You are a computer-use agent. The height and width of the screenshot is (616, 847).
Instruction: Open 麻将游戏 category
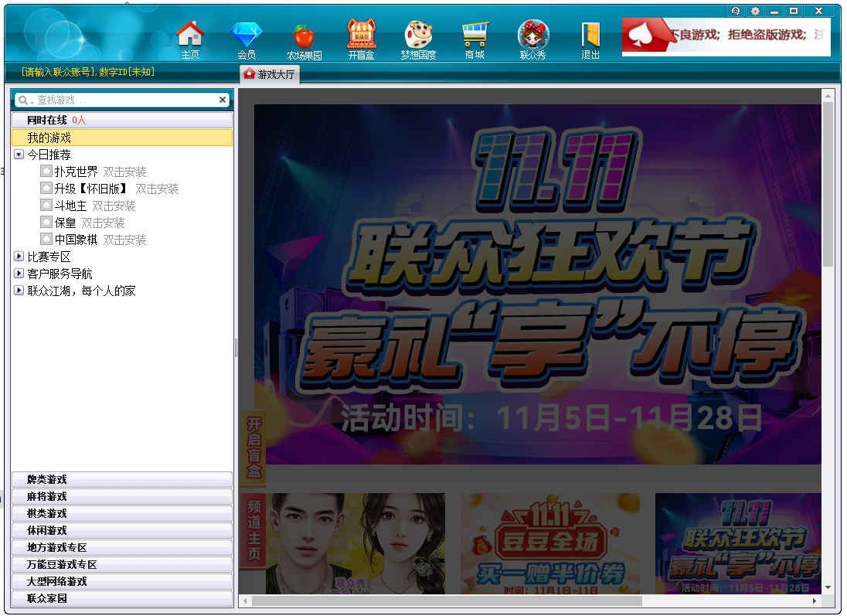point(122,496)
